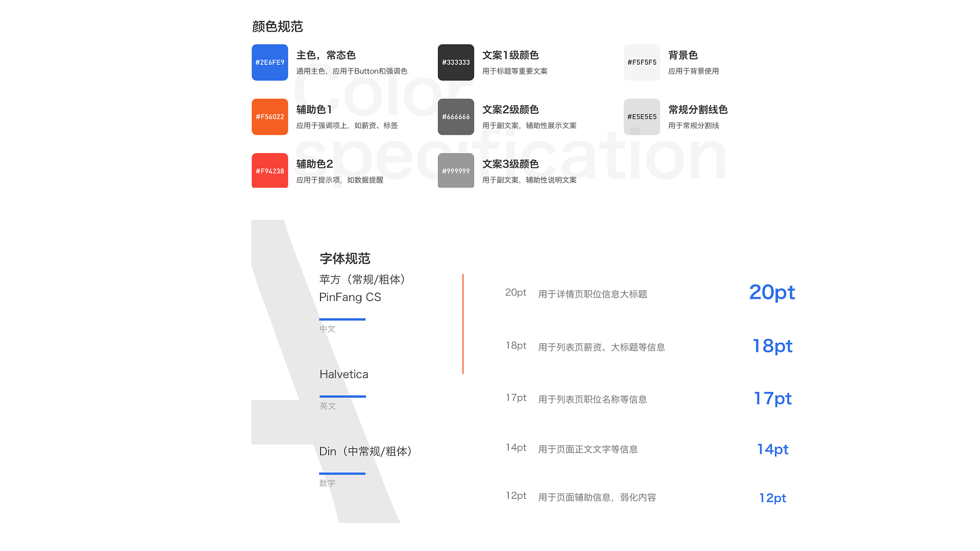Select the dark #333333 swatch
Viewport: 980px width, 551px height.
(x=456, y=62)
